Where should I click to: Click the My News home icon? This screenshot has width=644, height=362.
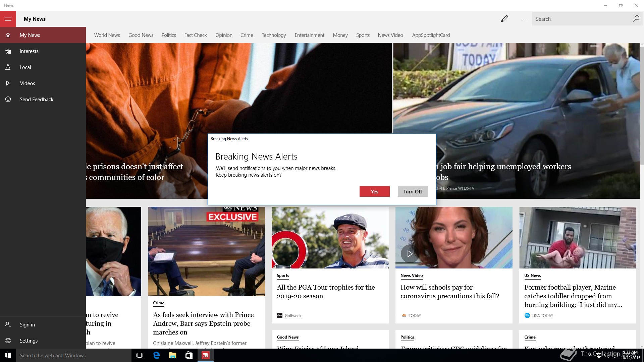tap(8, 35)
